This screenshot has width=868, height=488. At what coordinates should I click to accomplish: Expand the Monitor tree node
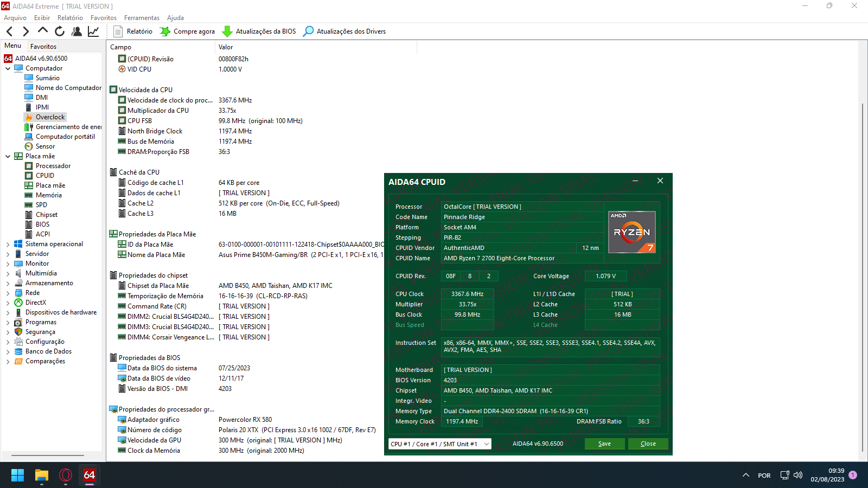(x=8, y=264)
